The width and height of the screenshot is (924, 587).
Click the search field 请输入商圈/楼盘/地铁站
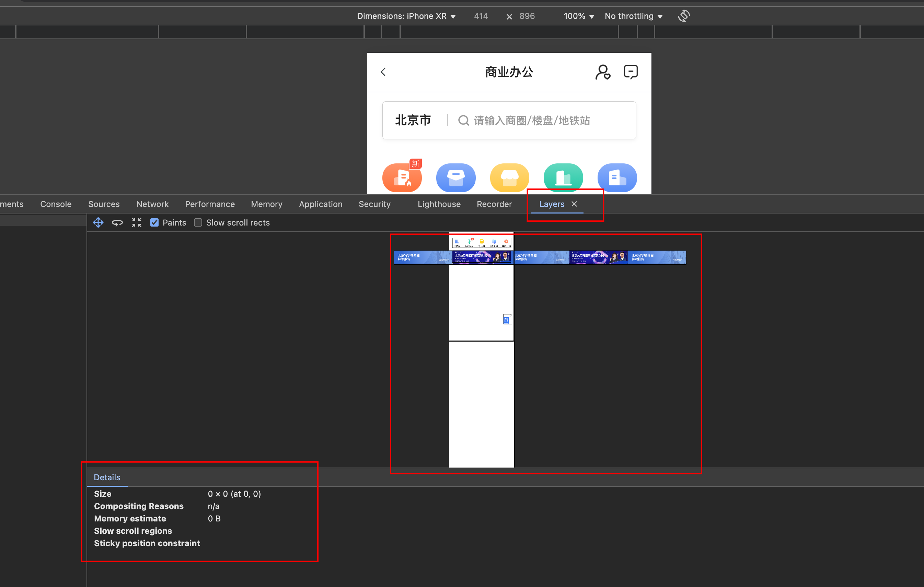click(x=532, y=120)
